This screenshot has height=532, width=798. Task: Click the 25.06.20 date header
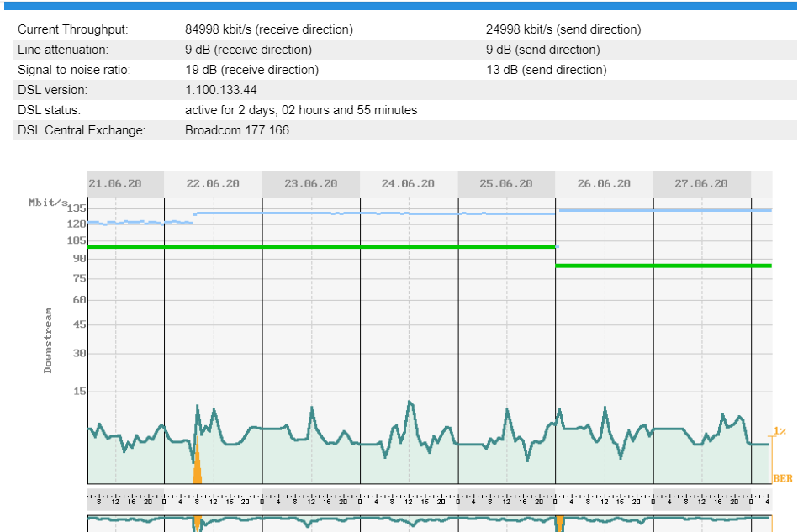pyautogui.click(x=505, y=183)
